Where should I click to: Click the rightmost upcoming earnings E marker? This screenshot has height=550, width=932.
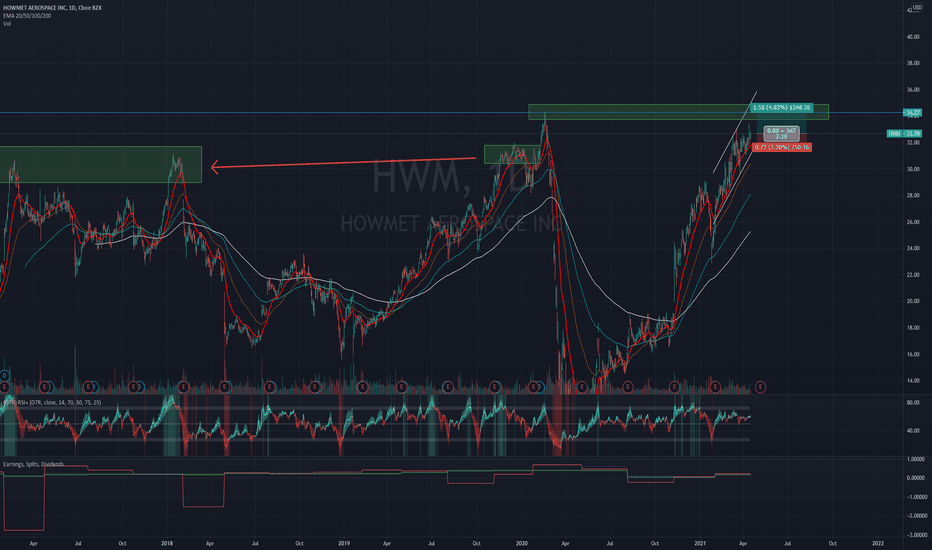[760, 387]
